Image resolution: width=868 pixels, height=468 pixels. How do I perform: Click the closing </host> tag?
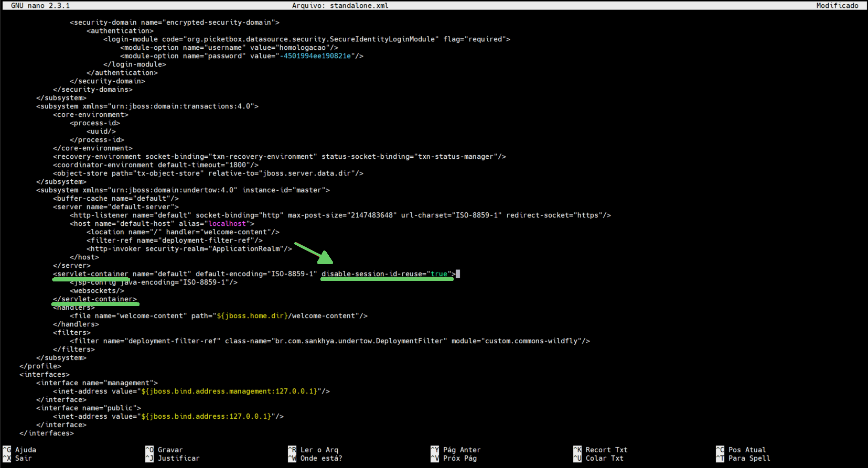84,257
